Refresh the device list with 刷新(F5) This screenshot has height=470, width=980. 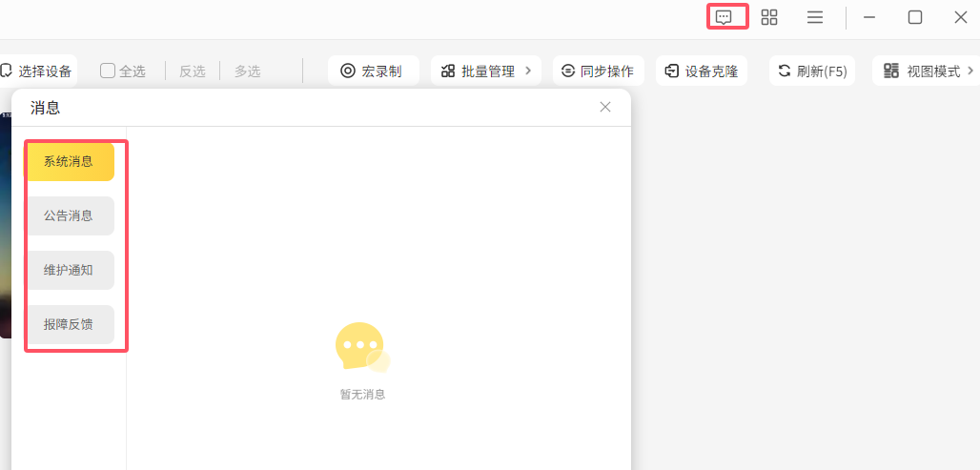(x=812, y=71)
